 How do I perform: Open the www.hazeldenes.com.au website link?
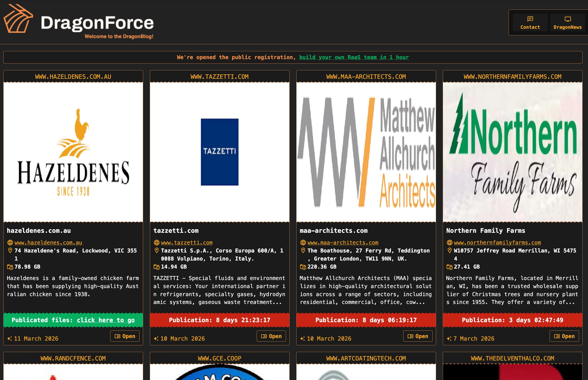(x=48, y=243)
